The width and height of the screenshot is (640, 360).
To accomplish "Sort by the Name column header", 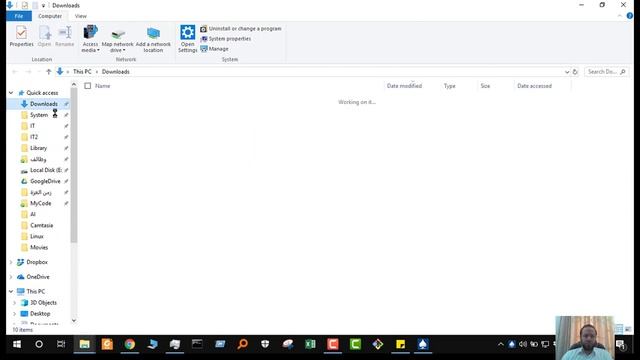I will [x=103, y=86].
